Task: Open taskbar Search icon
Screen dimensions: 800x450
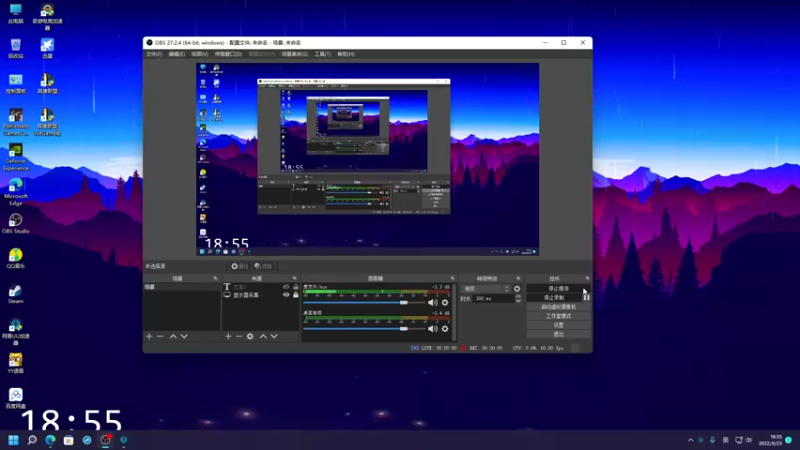Action: (32, 440)
